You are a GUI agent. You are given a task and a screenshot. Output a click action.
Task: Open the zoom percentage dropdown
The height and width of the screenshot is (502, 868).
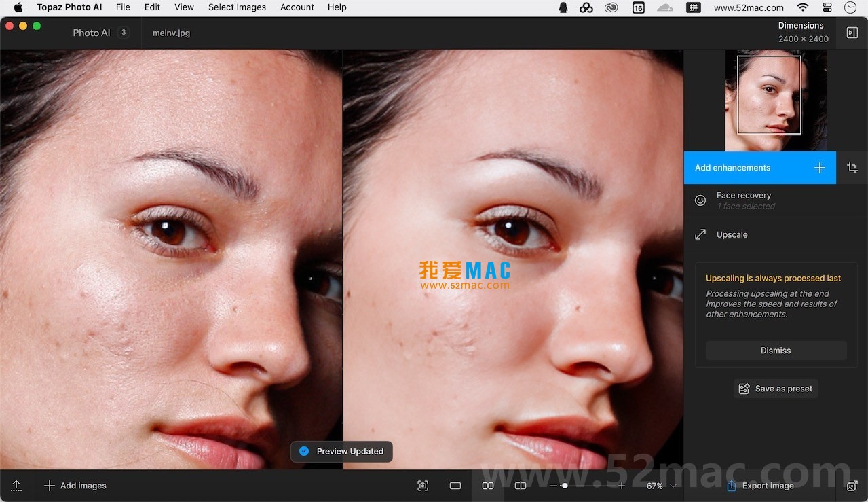pyautogui.click(x=662, y=486)
